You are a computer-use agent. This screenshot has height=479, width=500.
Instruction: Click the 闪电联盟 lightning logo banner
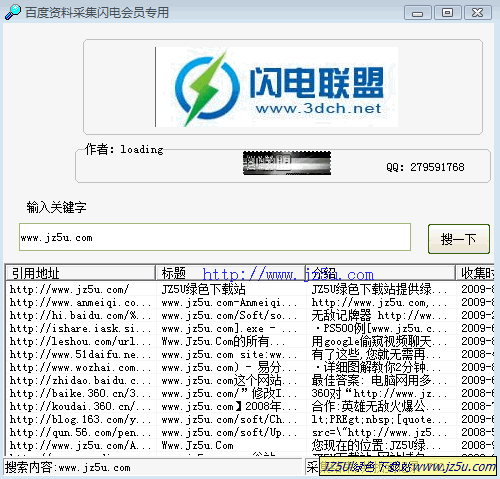[x=277, y=87]
